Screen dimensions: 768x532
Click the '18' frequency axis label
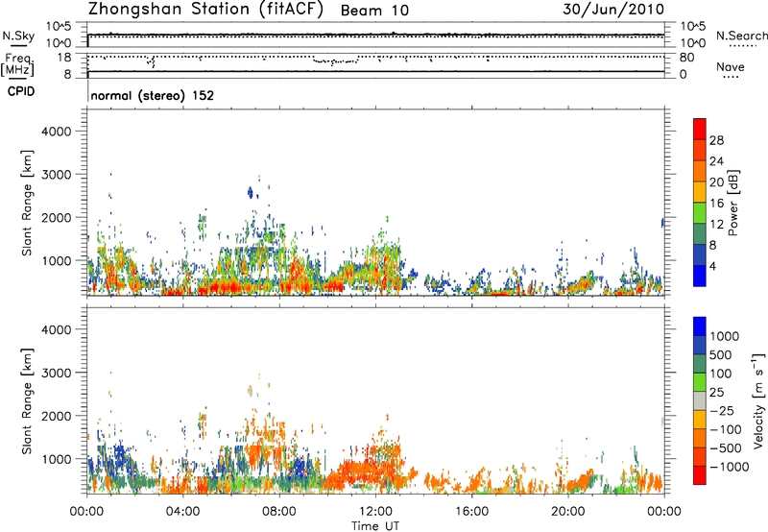(64, 58)
